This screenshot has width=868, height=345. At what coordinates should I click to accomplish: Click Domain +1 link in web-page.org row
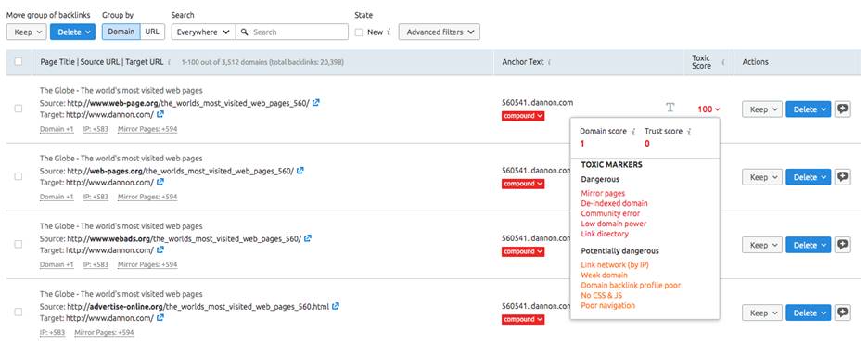[x=57, y=129]
